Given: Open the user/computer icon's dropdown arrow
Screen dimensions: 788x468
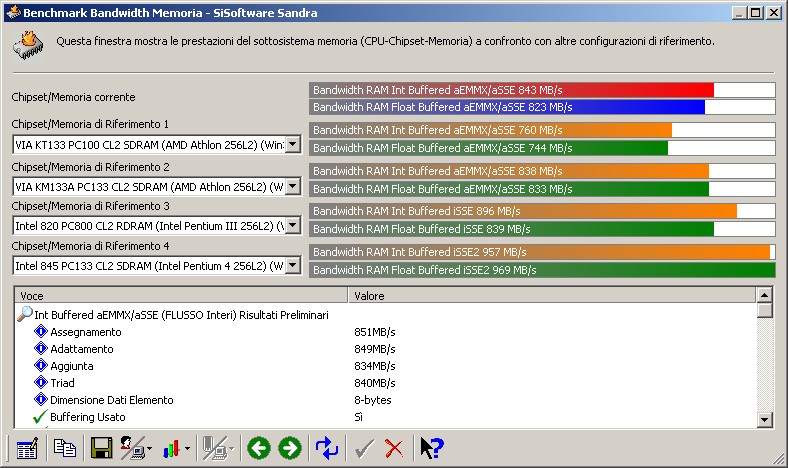Looking at the screenshot, I should pos(150,448).
